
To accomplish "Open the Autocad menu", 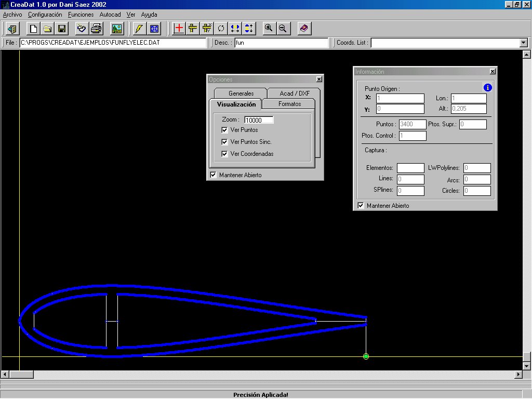I will [x=110, y=15].
